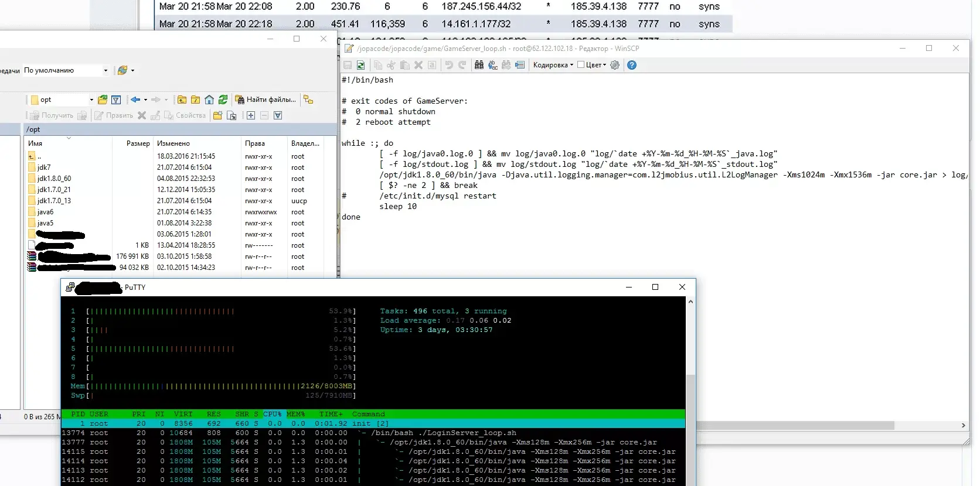Click the Open directory icon beside opt combo
Screen dimensions: 980x486
coord(103,100)
